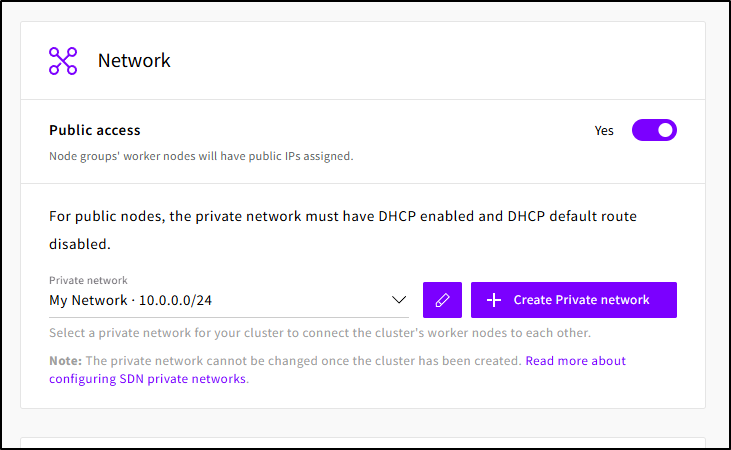The height and width of the screenshot is (450, 731).
Task: Expand the Private network dropdown chevron
Action: (x=399, y=300)
